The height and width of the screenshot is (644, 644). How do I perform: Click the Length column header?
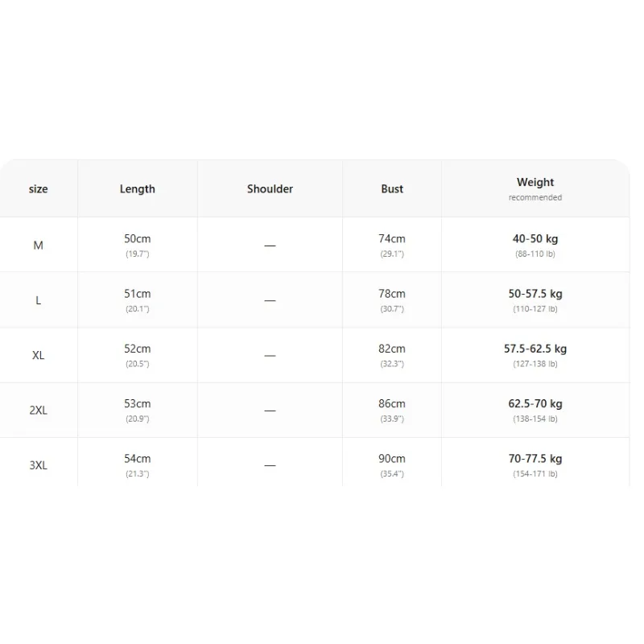click(x=138, y=189)
